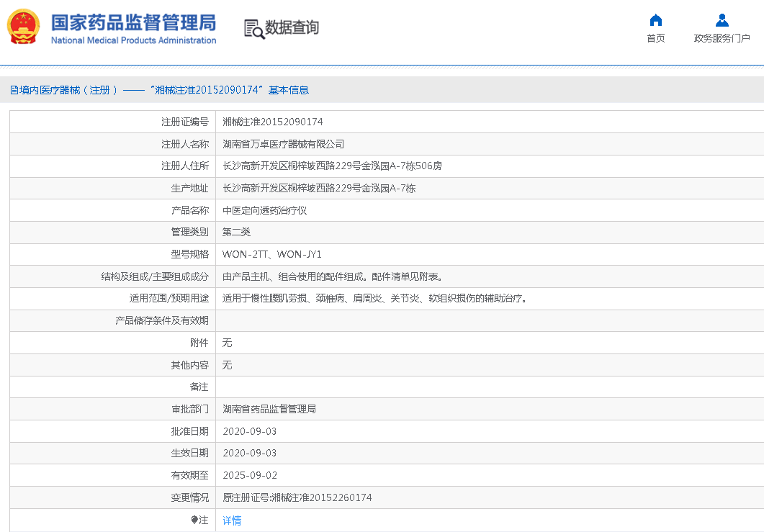Click approval department 湖南省药品监督管理局 value
764x532 pixels.
269,409
